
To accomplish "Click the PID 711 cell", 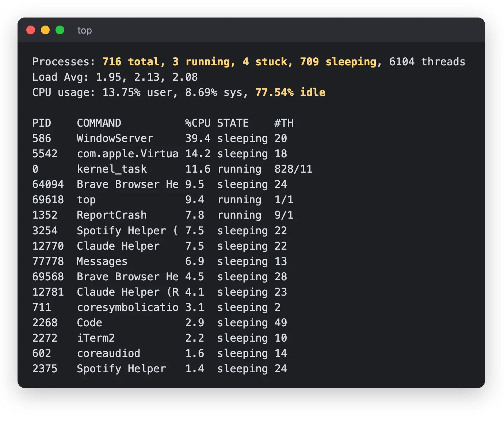I will click(42, 307).
